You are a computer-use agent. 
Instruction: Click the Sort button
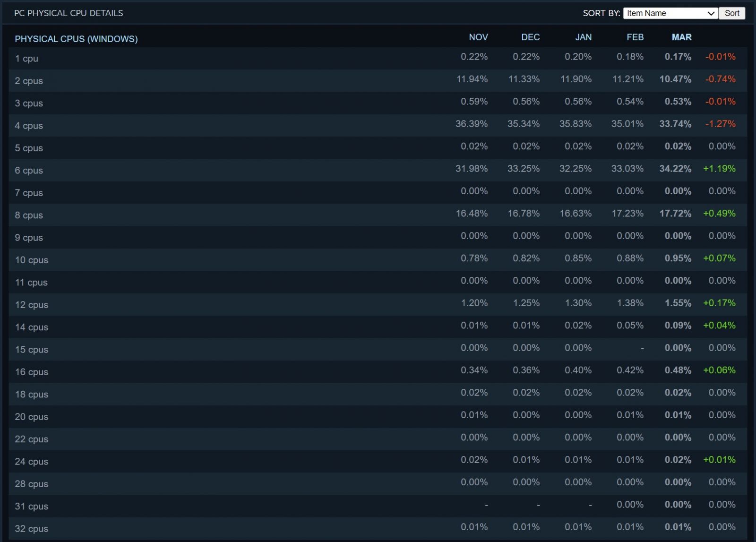tap(732, 13)
